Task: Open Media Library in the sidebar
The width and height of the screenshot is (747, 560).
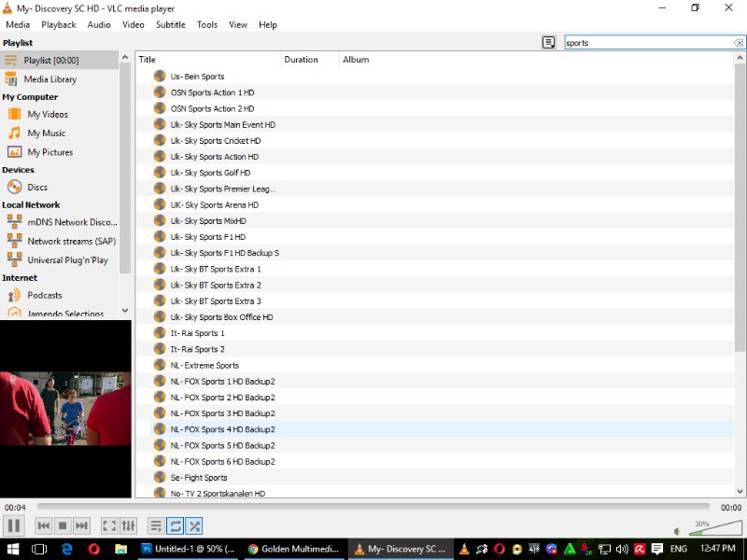Action: pyautogui.click(x=59, y=79)
